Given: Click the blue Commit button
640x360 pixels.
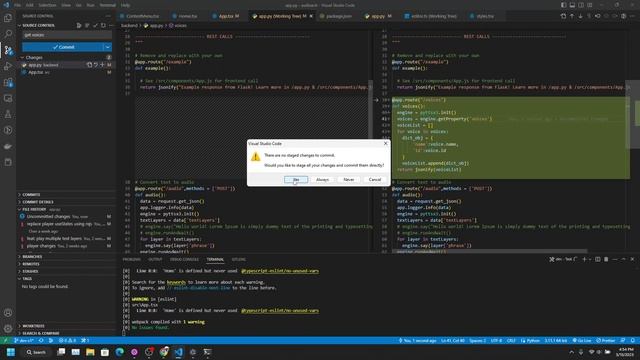Looking at the screenshot, I should [x=63, y=47].
